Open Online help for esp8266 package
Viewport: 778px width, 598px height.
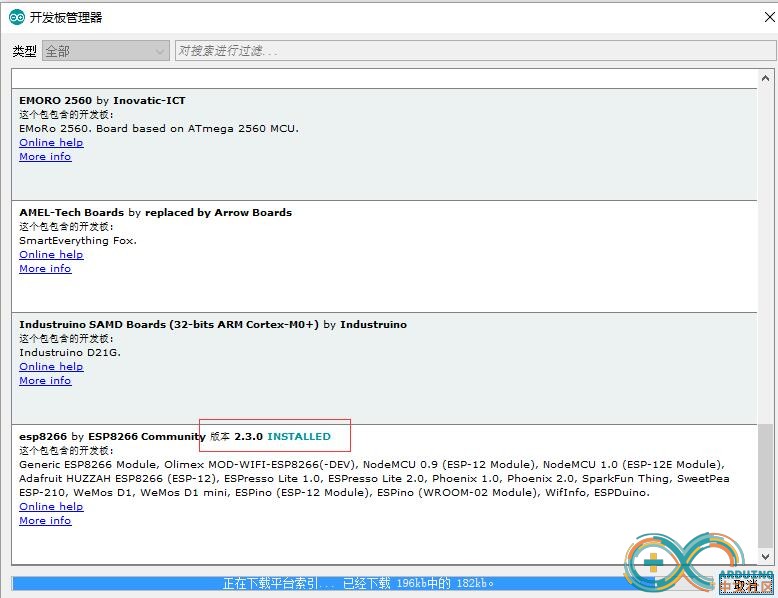point(51,506)
